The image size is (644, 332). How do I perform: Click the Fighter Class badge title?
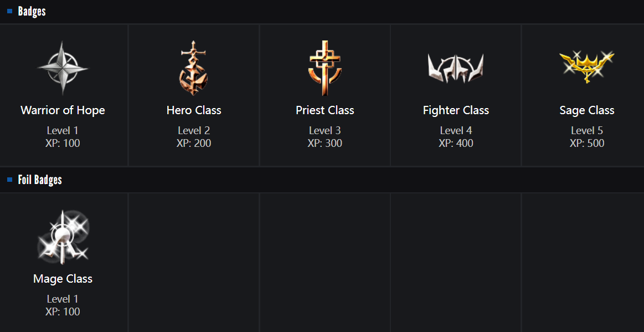[456, 110]
